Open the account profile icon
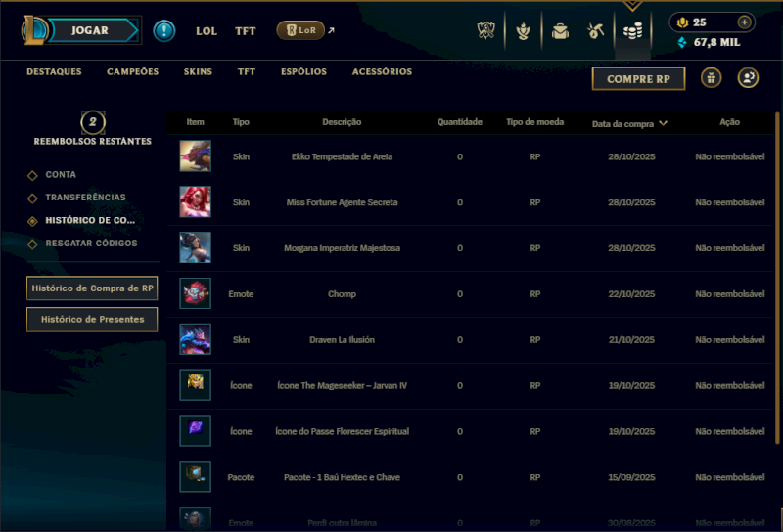Viewport: 783px width, 532px height. pos(748,78)
